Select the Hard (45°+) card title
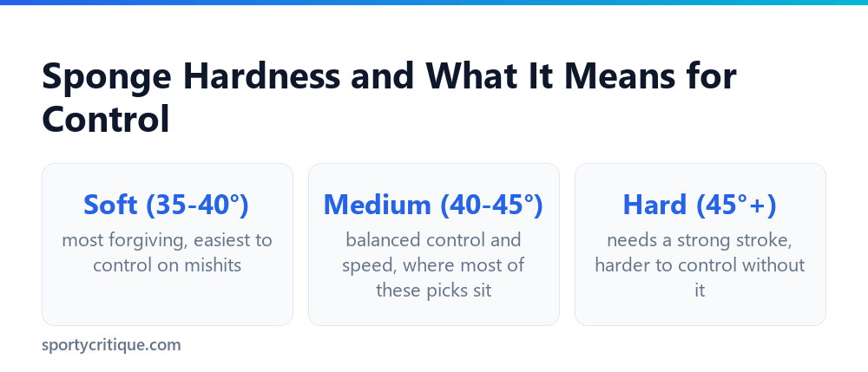 [x=700, y=205]
